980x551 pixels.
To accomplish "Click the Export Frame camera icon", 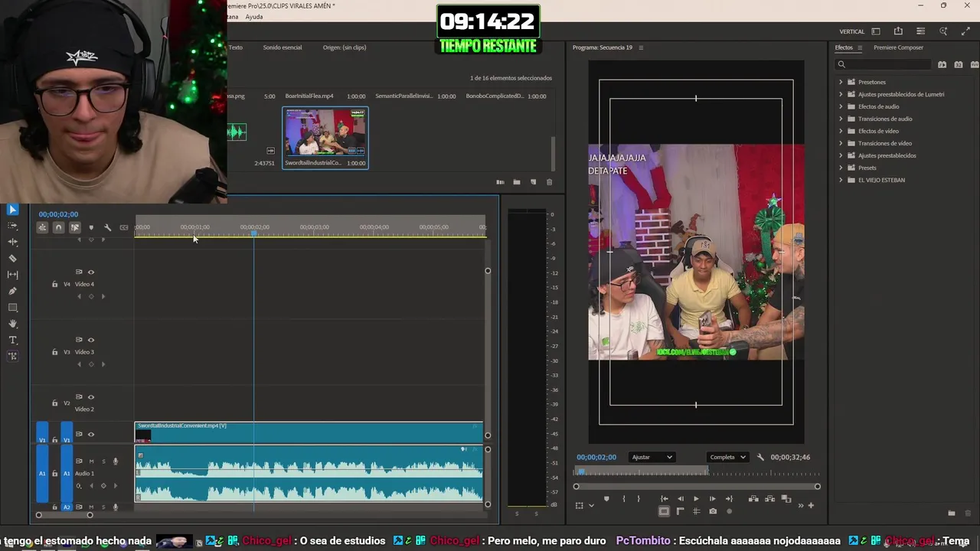I will click(713, 511).
